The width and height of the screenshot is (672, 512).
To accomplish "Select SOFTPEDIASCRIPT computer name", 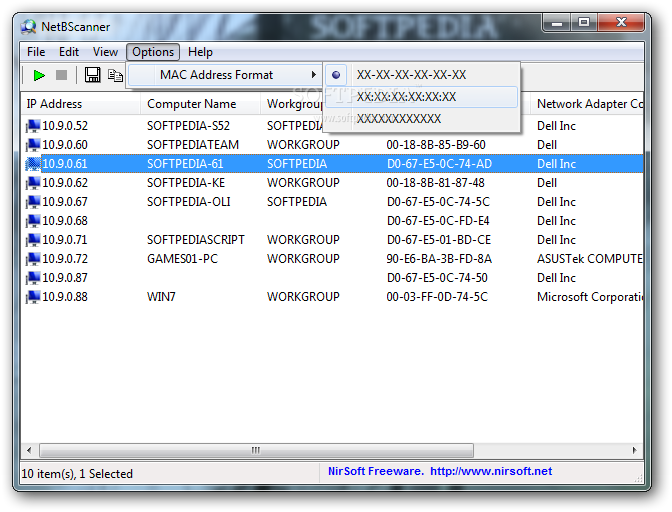I will [x=196, y=240].
